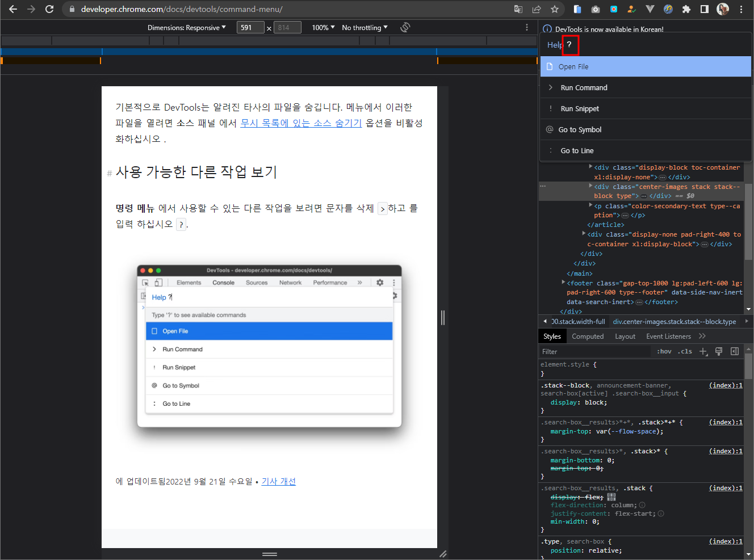
Task: Select Open File in command menu
Action: click(646, 66)
